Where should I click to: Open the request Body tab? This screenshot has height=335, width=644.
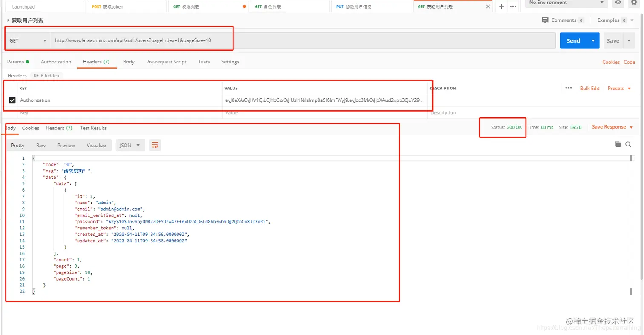[129, 62]
